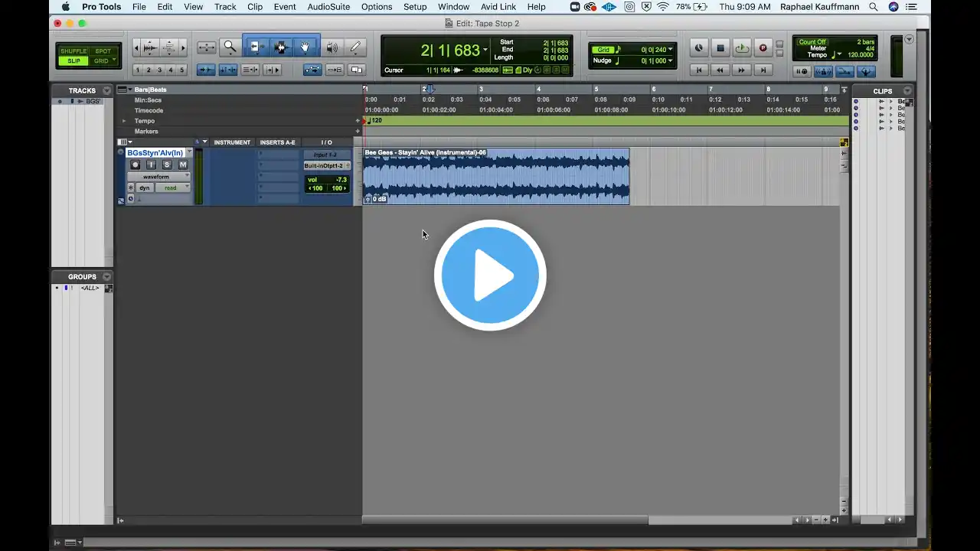Open the Track menu
980x551 pixels.
[225, 7]
